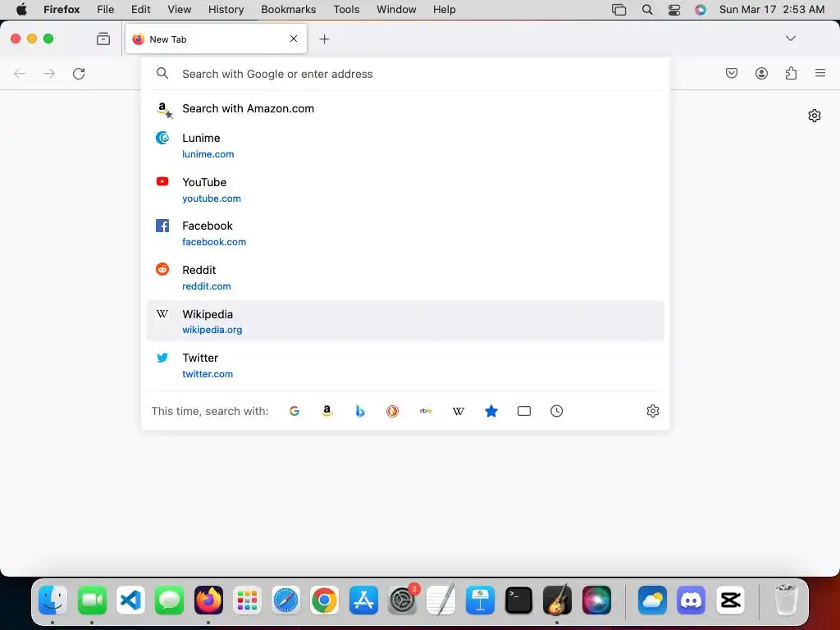The image size is (840, 630).
Task: Choose the Bing search engine icon
Action: [x=360, y=411]
